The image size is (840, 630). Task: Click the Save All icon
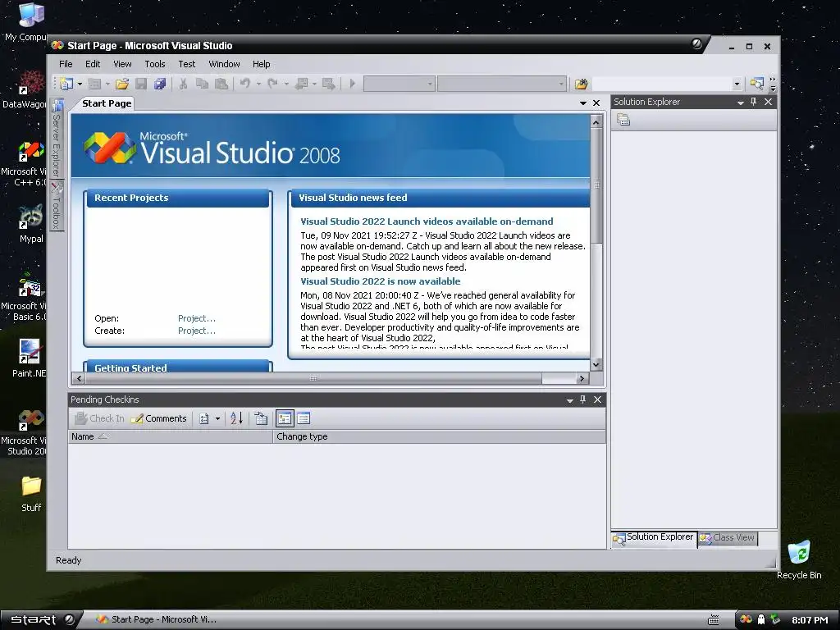coord(160,84)
